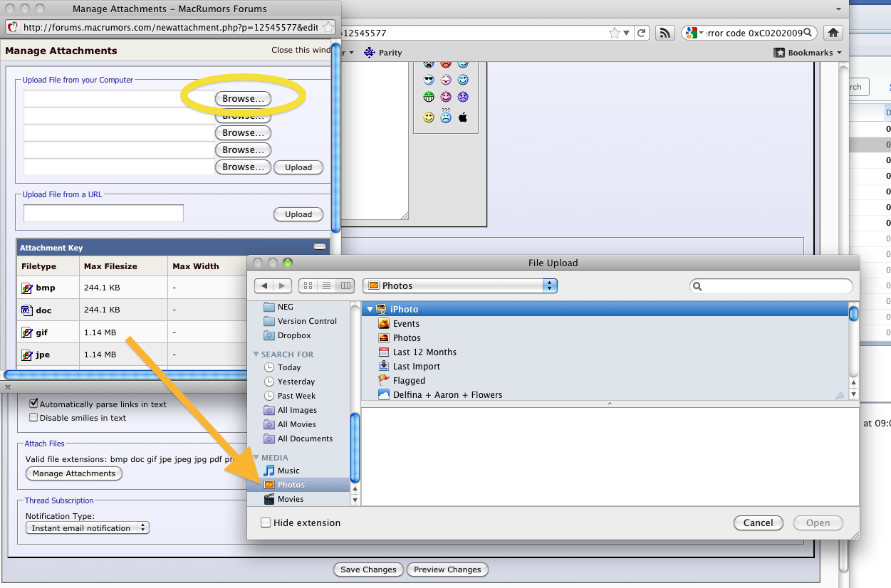
Task: Click Upload in the URL section
Action: (x=298, y=214)
